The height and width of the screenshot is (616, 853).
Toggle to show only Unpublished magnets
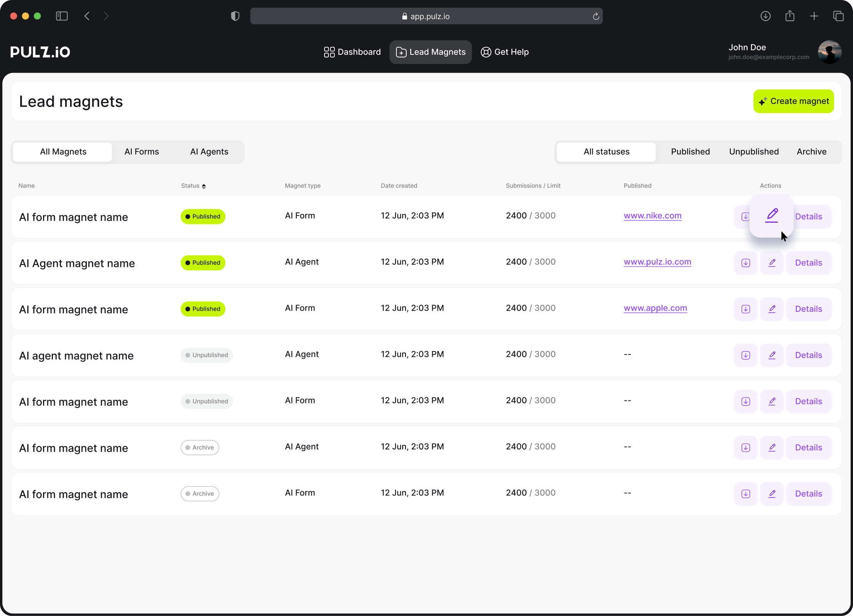[x=754, y=151]
